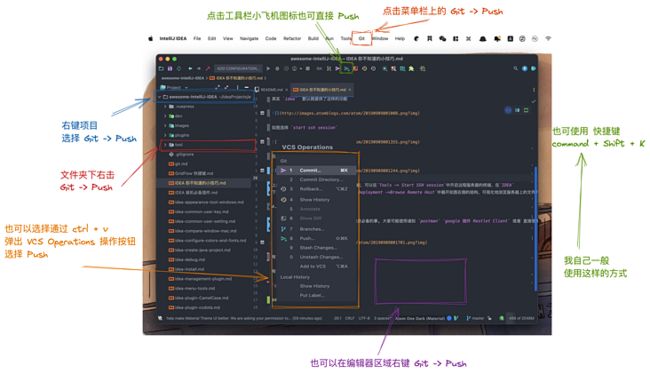Open the Git menu in the menu bar
650x374 pixels.
point(361,39)
